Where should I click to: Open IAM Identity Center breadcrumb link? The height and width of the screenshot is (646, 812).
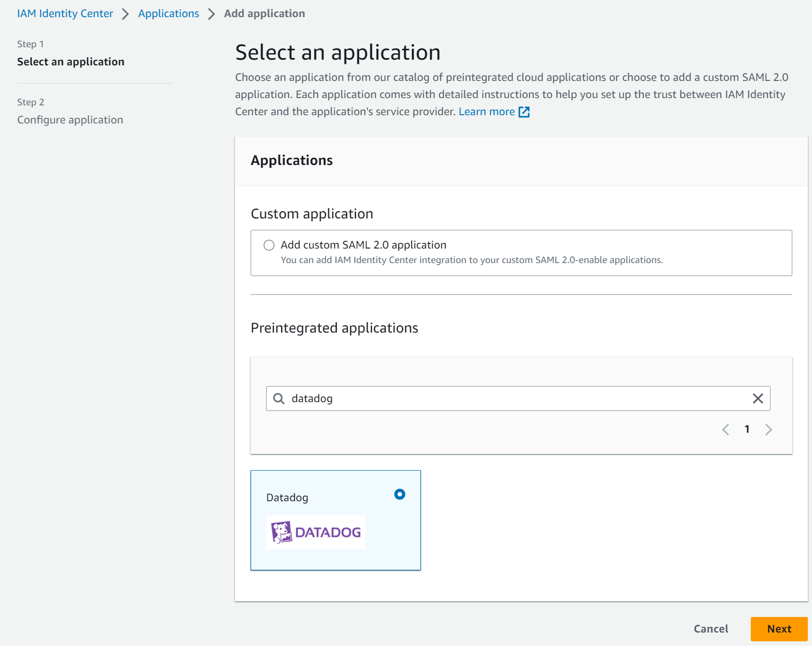(x=65, y=13)
